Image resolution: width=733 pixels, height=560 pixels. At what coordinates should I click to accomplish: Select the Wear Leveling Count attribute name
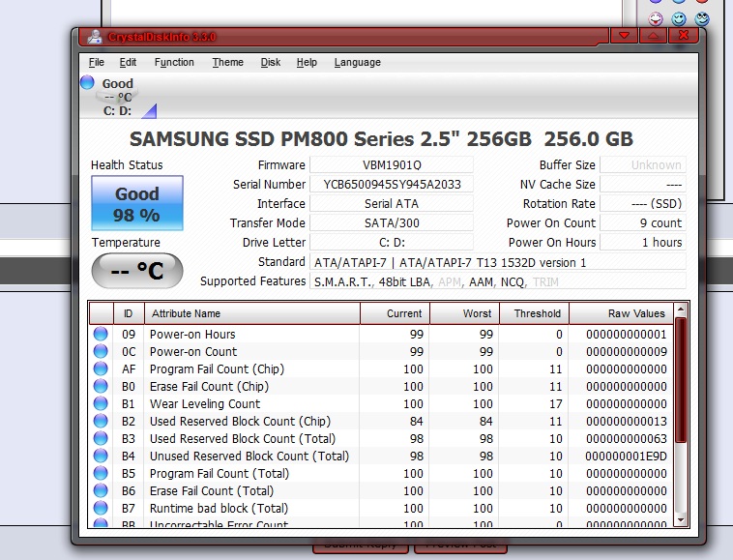[x=205, y=403]
